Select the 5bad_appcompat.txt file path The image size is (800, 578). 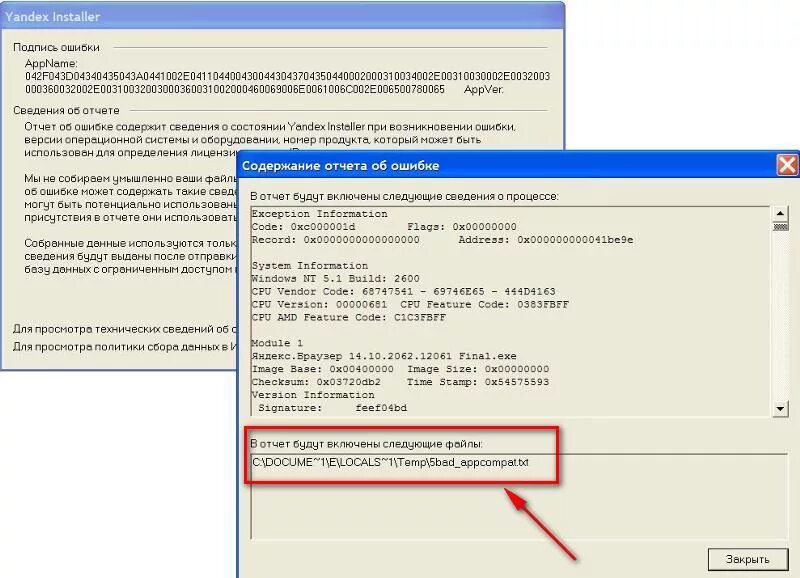(390, 462)
